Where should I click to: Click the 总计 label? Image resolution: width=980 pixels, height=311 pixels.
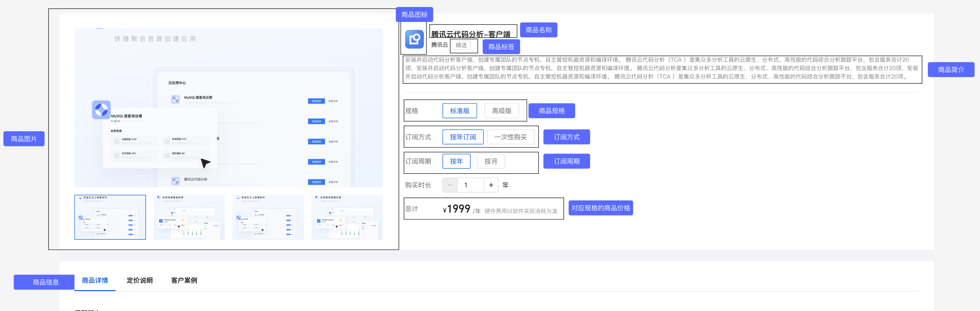(x=412, y=209)
